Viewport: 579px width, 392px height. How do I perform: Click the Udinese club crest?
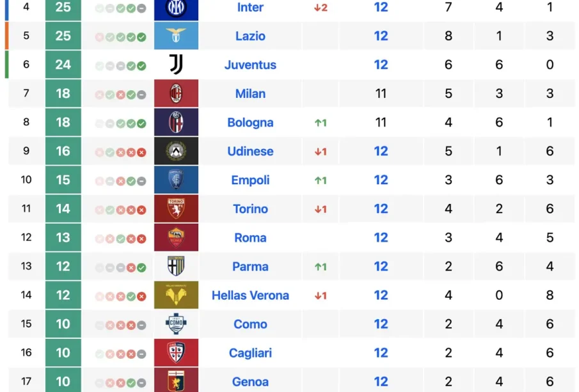click(x=176, y=152)
